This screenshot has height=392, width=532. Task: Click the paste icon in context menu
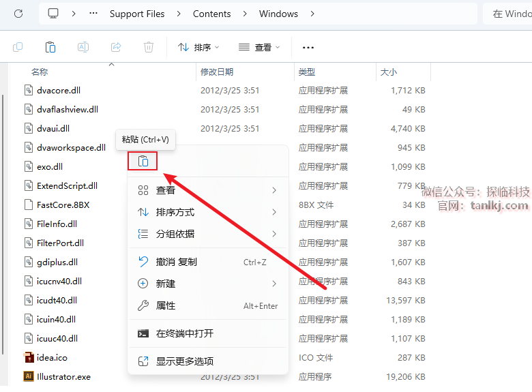click(143, 161)
